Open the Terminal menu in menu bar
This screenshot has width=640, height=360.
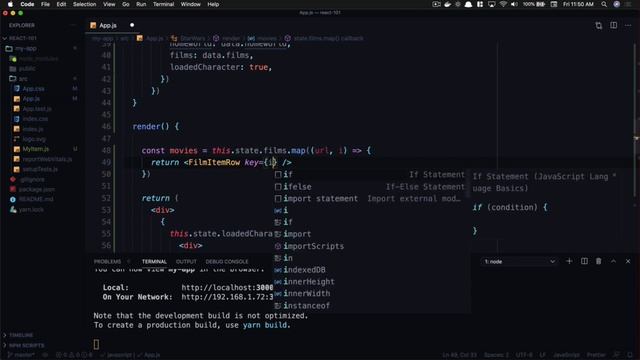point(163,4)
